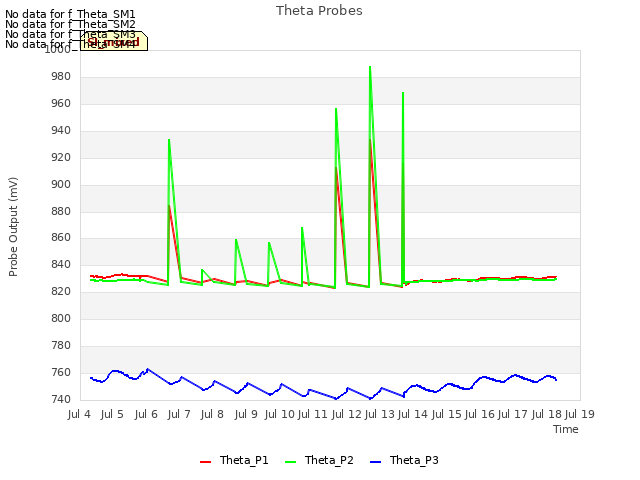Click the Jul 4 x-axis tick label
The height and width of the screenshot is (480, 640).
[x=79, y=414]
